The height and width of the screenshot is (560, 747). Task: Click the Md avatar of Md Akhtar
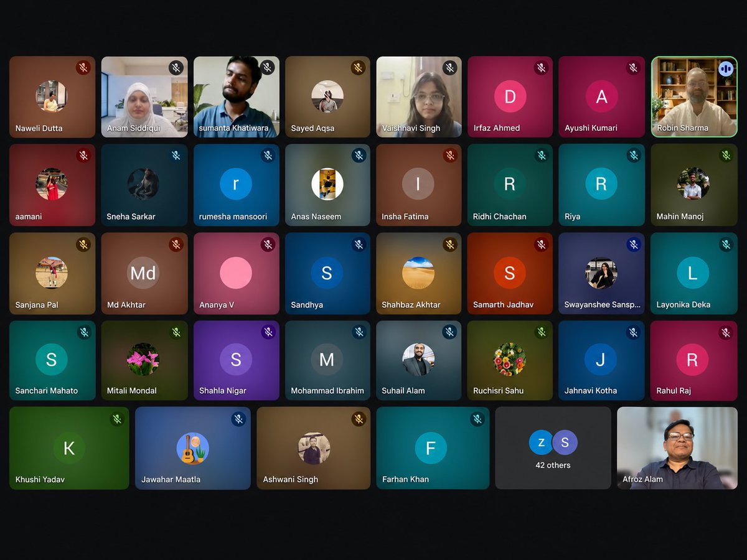point(143,273)
